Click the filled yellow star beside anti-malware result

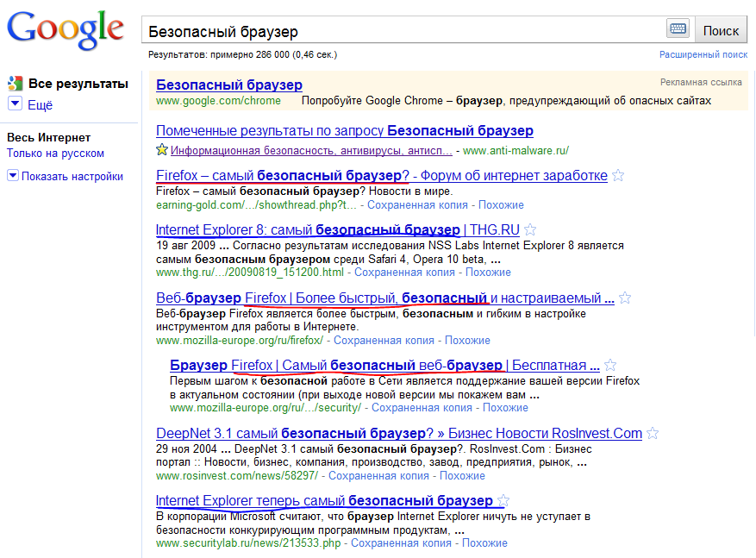[161, 149]
